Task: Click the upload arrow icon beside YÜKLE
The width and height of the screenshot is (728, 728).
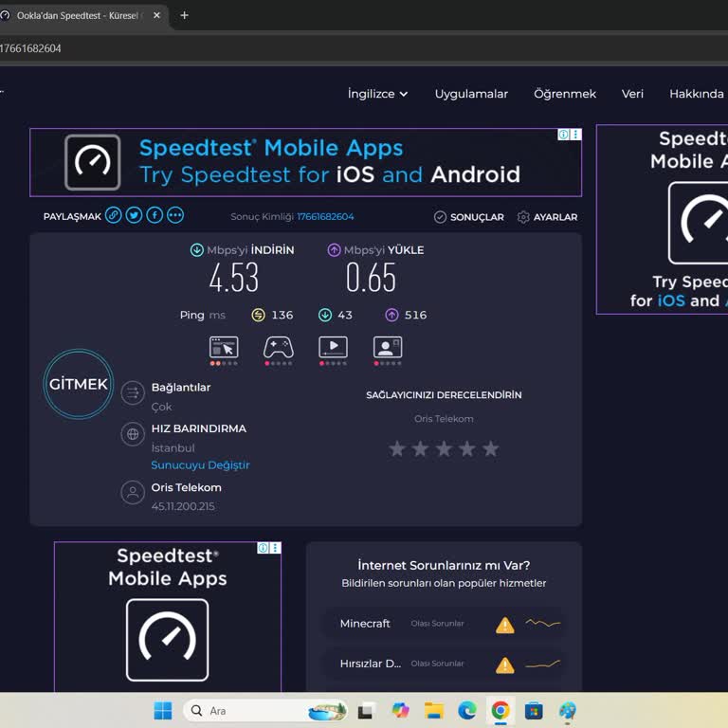Action: coord(334,250)
